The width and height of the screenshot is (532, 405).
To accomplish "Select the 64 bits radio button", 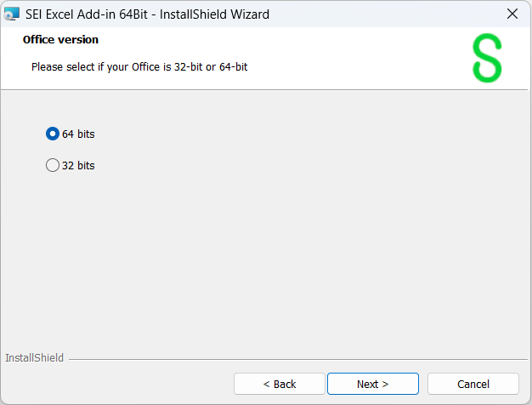I will pos(53,134).
